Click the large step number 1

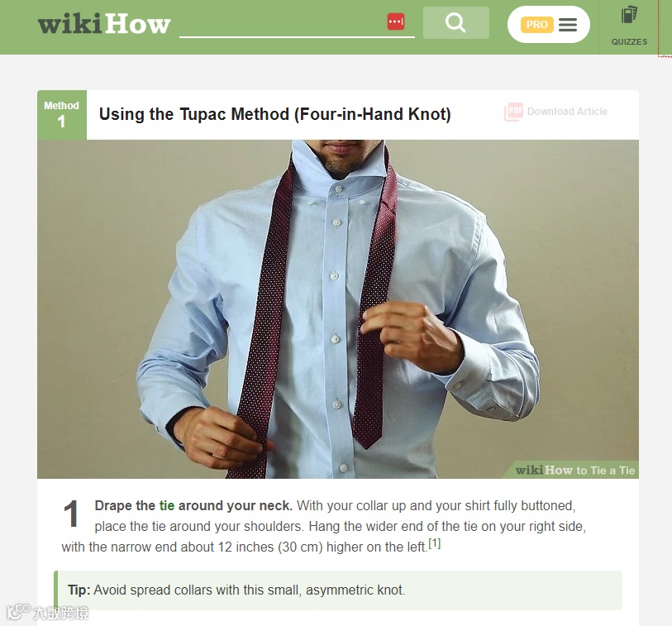point(71,514)
